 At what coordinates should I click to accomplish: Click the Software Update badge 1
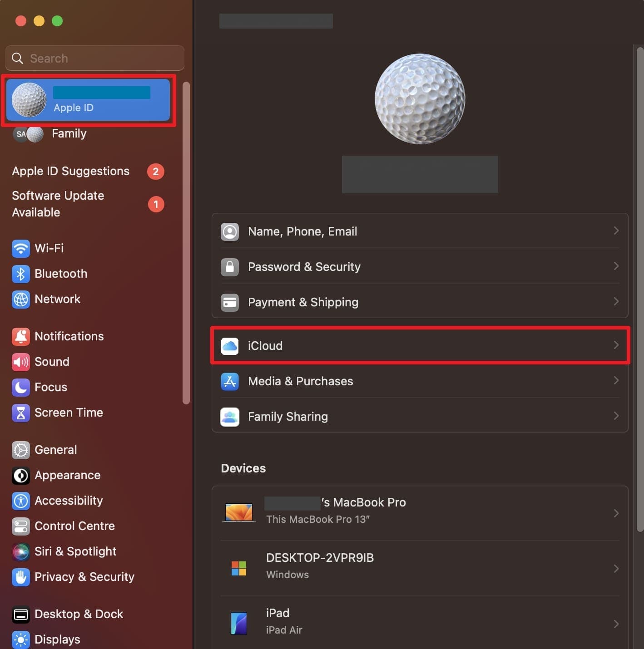156,204
